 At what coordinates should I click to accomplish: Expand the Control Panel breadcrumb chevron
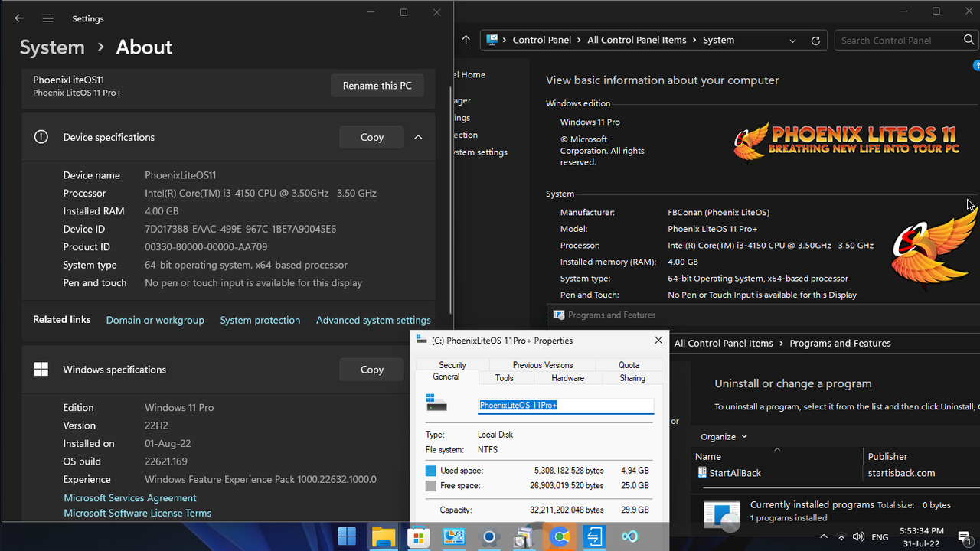click(x=580, y=40)
